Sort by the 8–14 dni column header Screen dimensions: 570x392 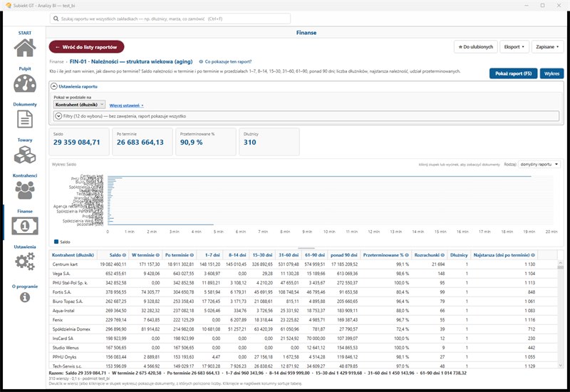tap(234, 255)
